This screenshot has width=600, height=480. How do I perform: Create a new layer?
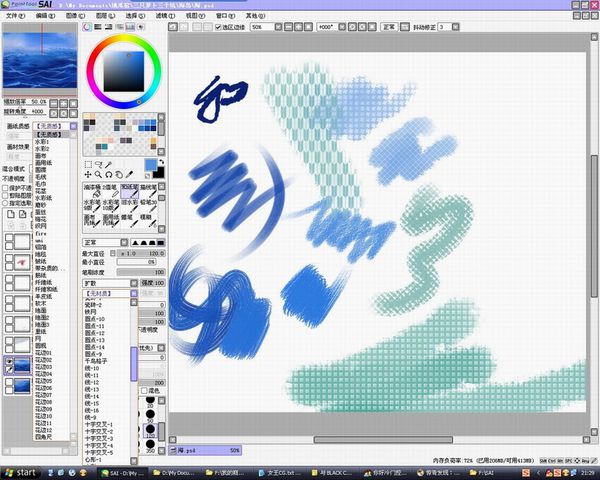[x=11, y=214]
